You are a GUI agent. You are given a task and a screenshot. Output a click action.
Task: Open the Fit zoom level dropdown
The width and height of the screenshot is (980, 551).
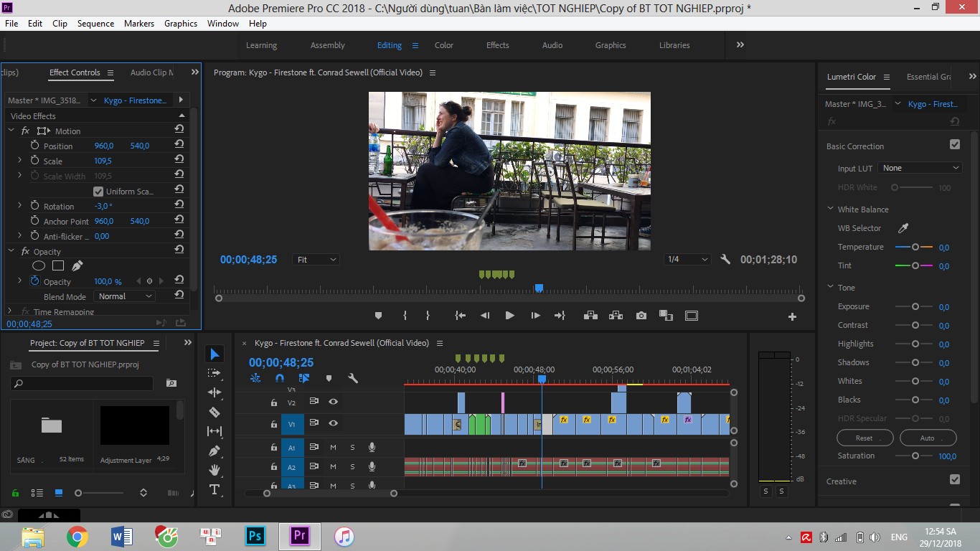[x=316, y=260]
